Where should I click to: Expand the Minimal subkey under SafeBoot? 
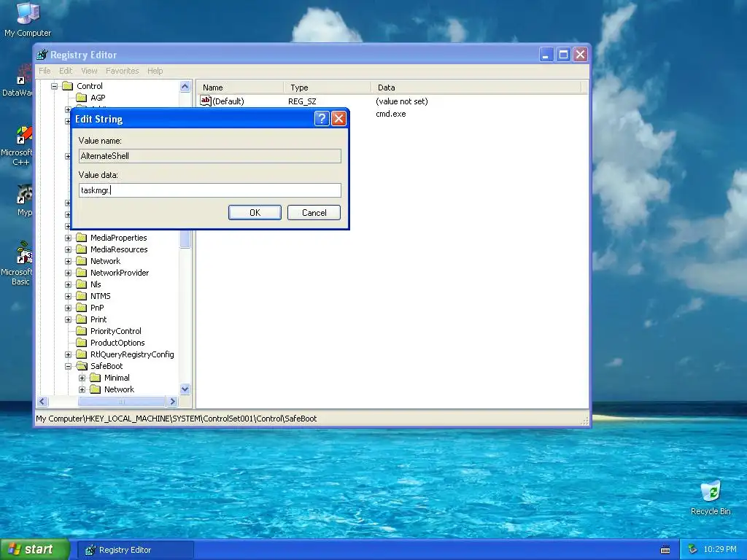(82, 378)
